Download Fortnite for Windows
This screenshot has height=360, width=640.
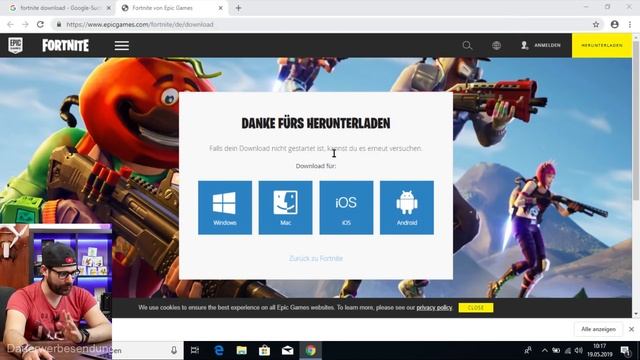pyautogui.click(x=225, y=208)
